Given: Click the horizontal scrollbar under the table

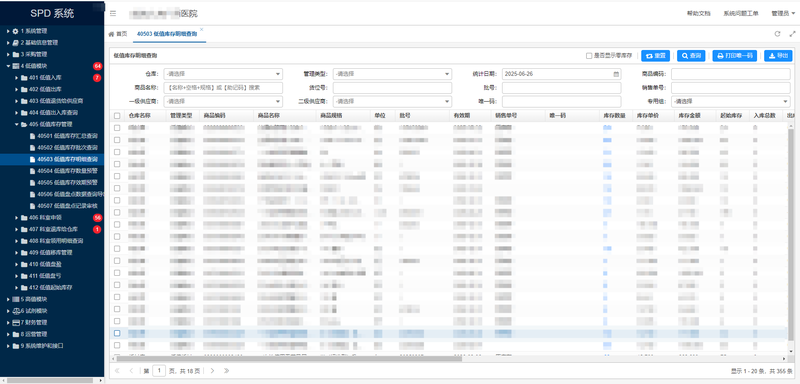Looking at the screenshot, I should click(x=286, y=359).
